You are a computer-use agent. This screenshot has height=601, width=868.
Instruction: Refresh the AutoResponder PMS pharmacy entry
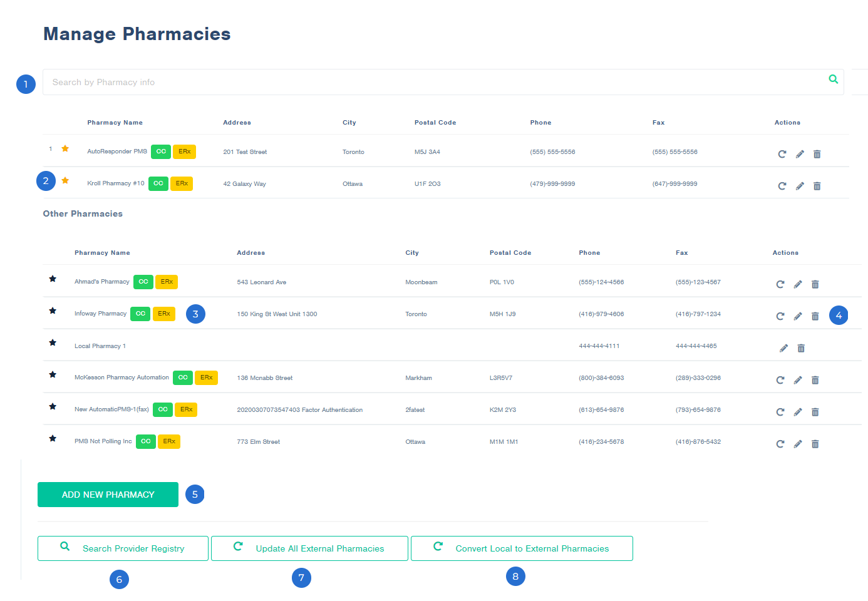[782, 154]
